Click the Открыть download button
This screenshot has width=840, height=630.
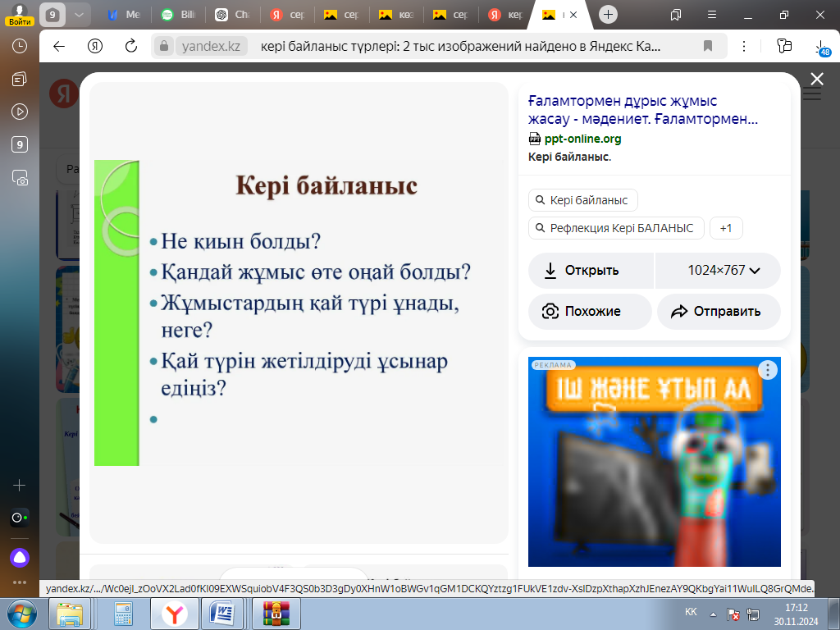pos(591,271)
